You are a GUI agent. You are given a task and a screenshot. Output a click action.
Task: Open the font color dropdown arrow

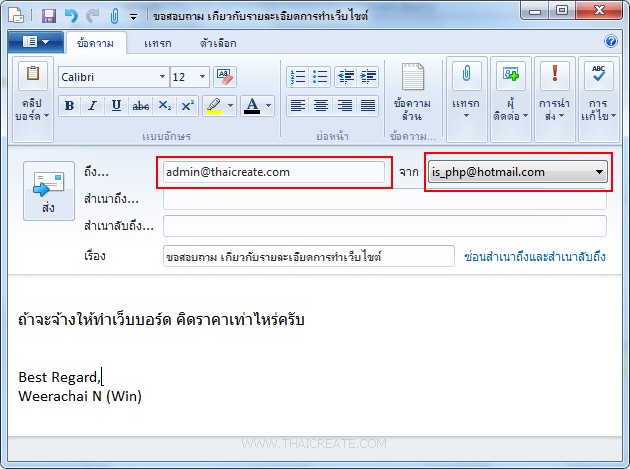click(269, 106)
